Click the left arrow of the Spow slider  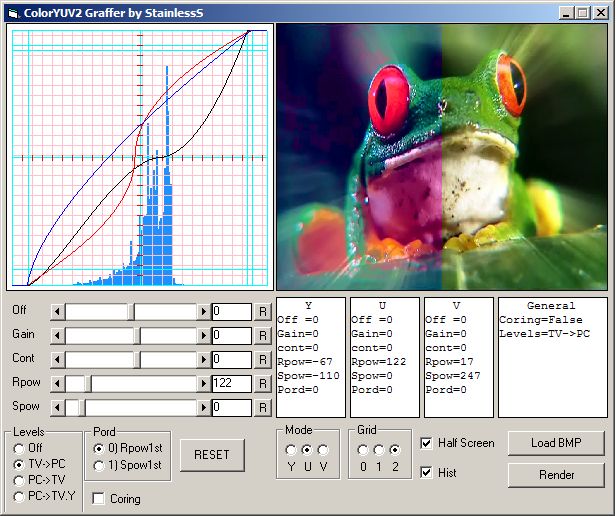click(57, 408)
